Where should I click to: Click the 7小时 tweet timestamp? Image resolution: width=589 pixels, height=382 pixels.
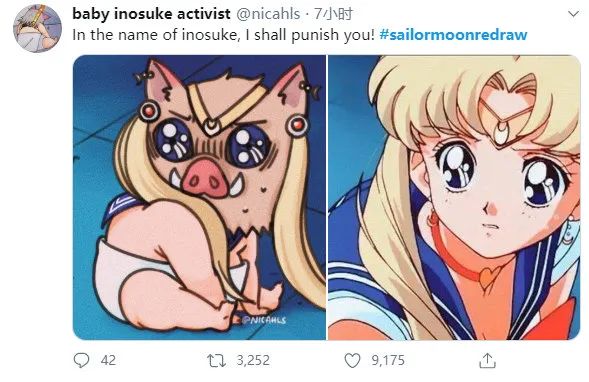[334, 14]
